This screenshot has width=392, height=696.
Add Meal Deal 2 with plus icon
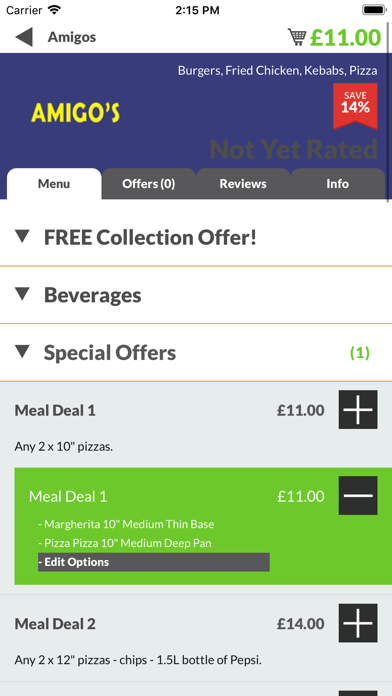[x=358, y=623]
